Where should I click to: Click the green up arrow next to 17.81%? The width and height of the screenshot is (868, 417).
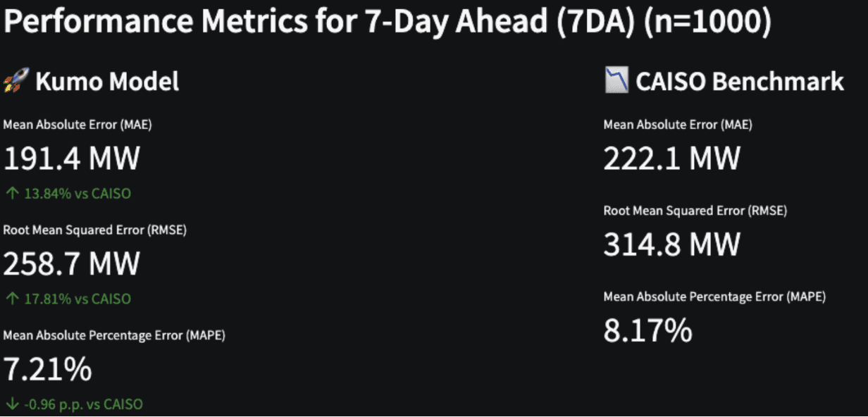[x=12, y=299]
